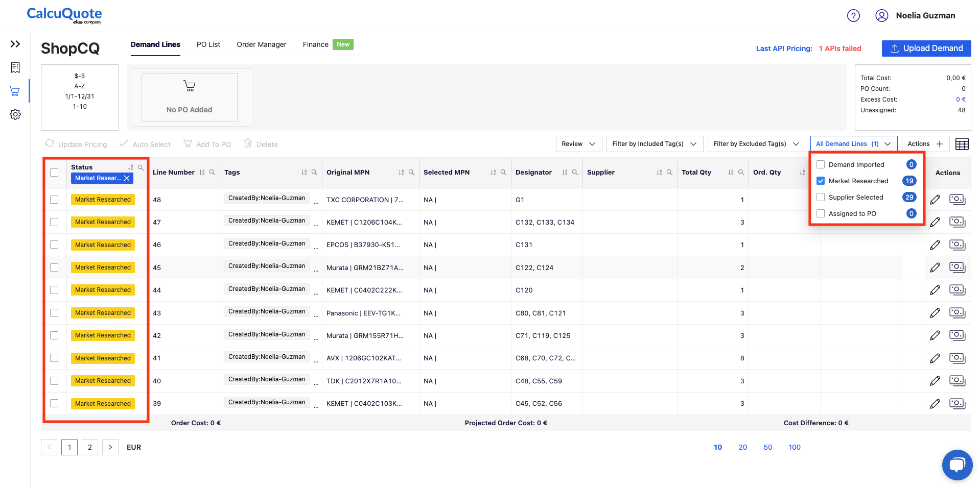The width and height of the screenshot is (980, 488).
Task: Open the 1 APIs failed link
Action: [x=840, y=48]
